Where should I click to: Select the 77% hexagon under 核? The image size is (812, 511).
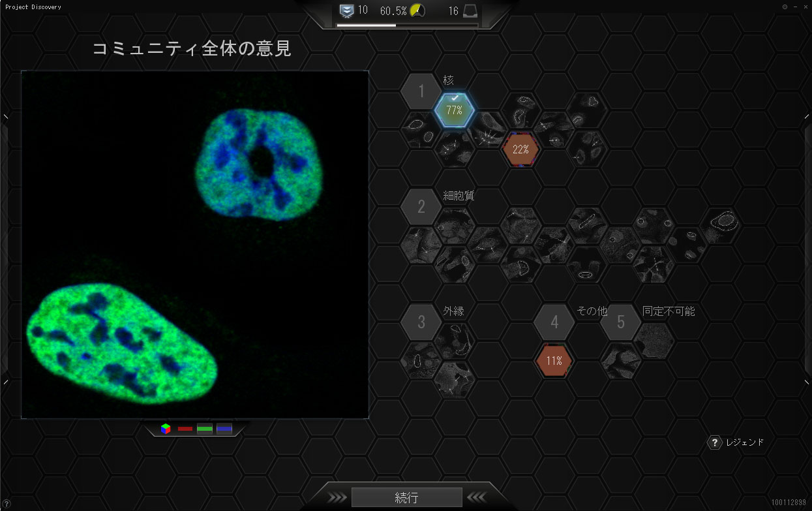pos(455,110)
